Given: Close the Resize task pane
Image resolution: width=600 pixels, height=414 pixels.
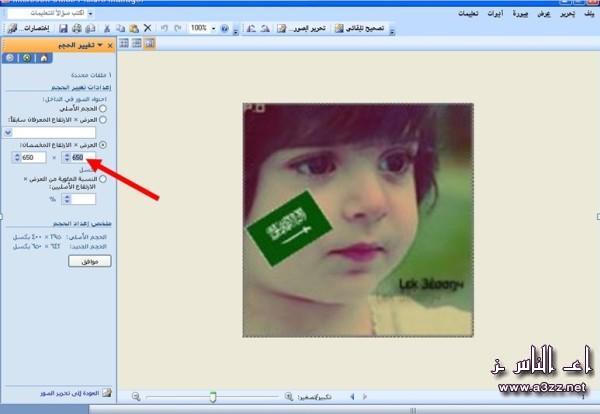Looking at the screenshot, I should point(110,46).
